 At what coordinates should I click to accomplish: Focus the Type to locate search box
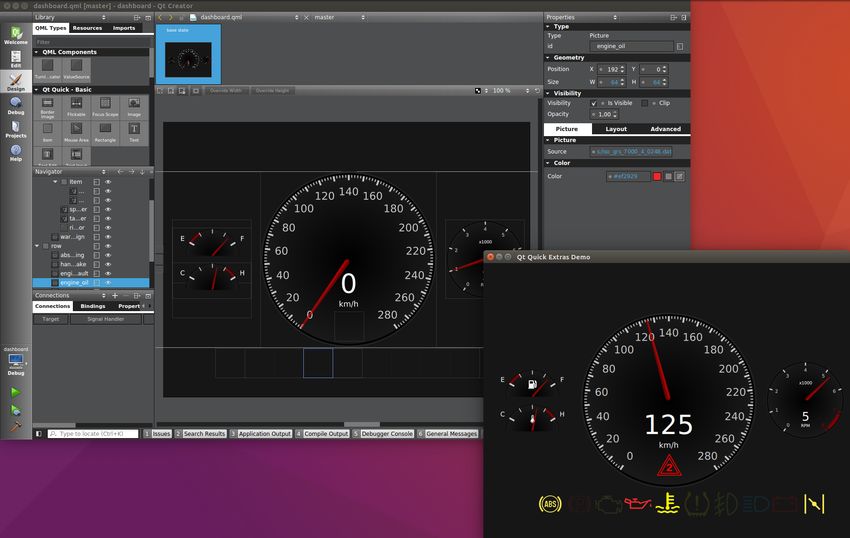pyautogui.click(x=93, y=434)
